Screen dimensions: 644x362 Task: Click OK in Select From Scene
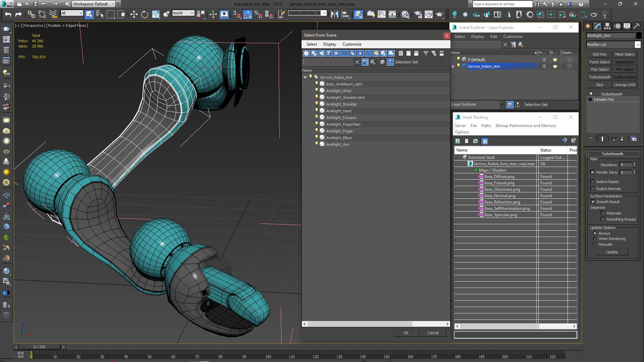[406, 333]
